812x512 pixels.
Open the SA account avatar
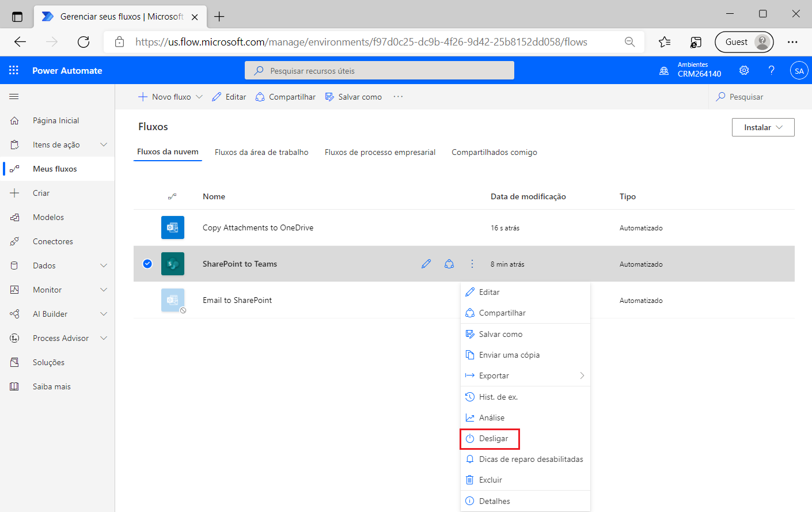799,71
